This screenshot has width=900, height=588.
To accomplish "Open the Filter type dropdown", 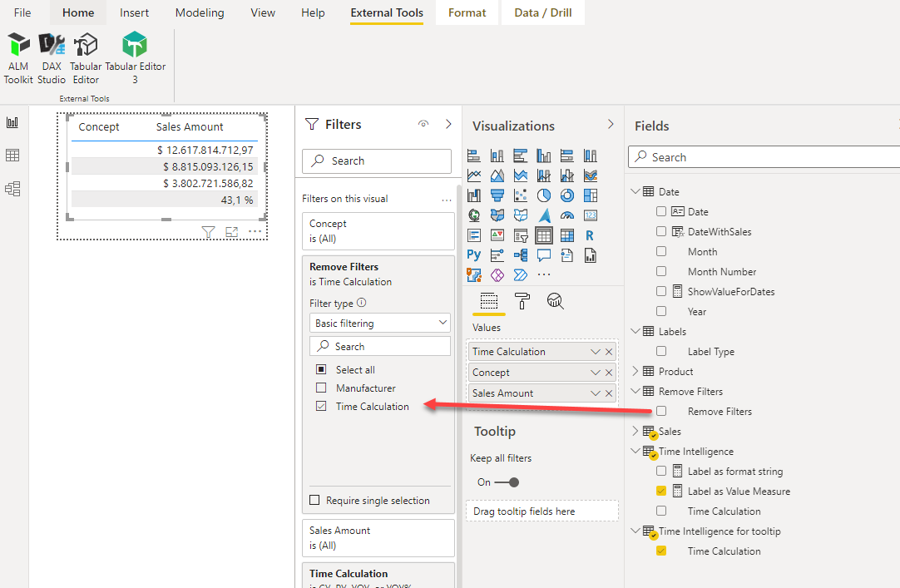I will point(382,324).
